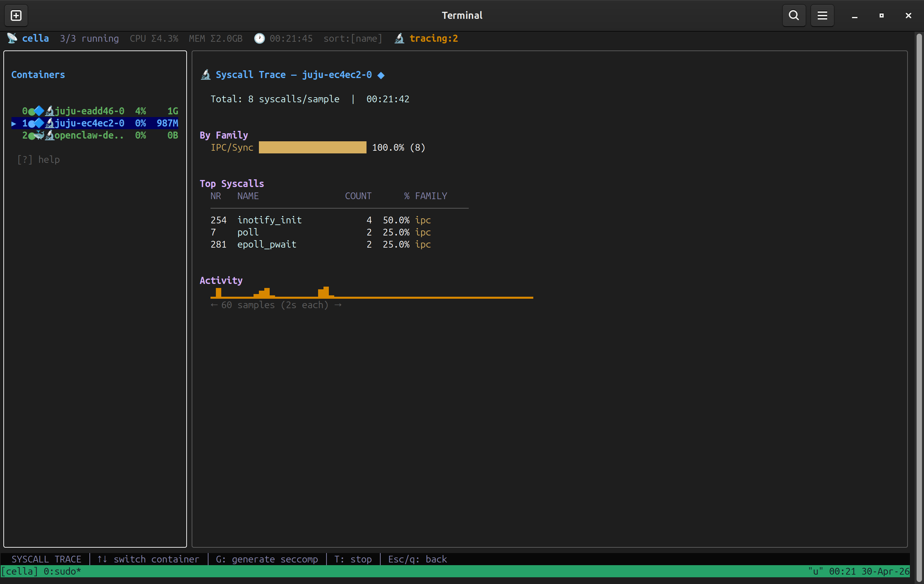Click the Activity section heading
This screenshot has width=924, height=584.
click(x=221, y=280)
